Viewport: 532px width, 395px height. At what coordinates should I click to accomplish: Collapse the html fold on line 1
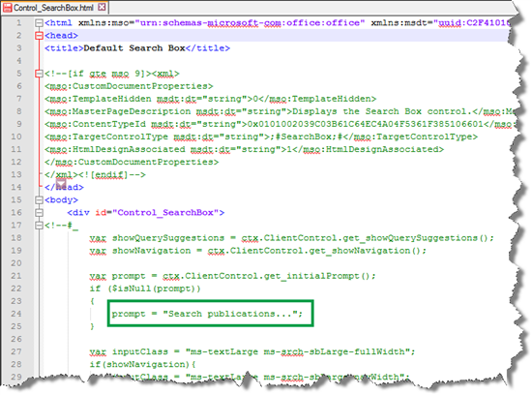click(x=39, y=23)
